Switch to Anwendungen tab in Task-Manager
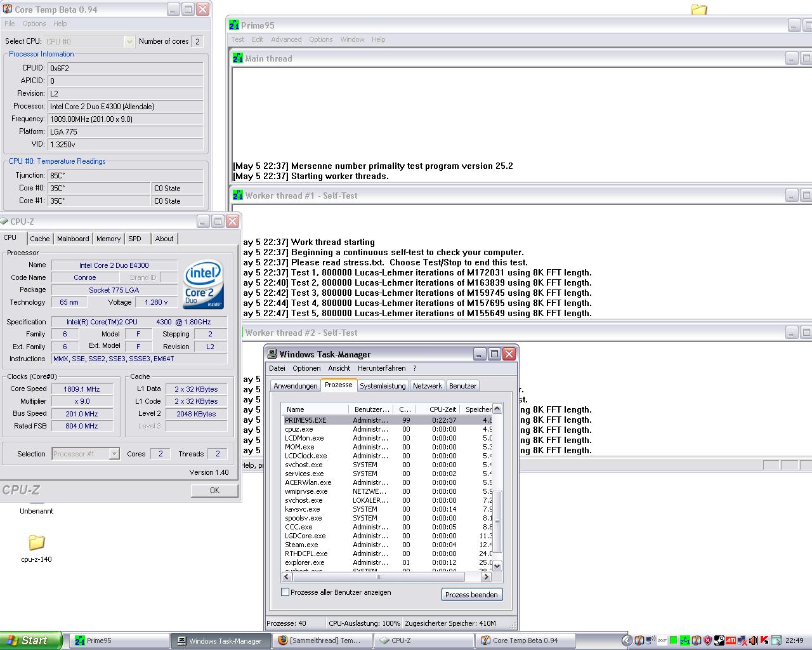 pos(295,386)
